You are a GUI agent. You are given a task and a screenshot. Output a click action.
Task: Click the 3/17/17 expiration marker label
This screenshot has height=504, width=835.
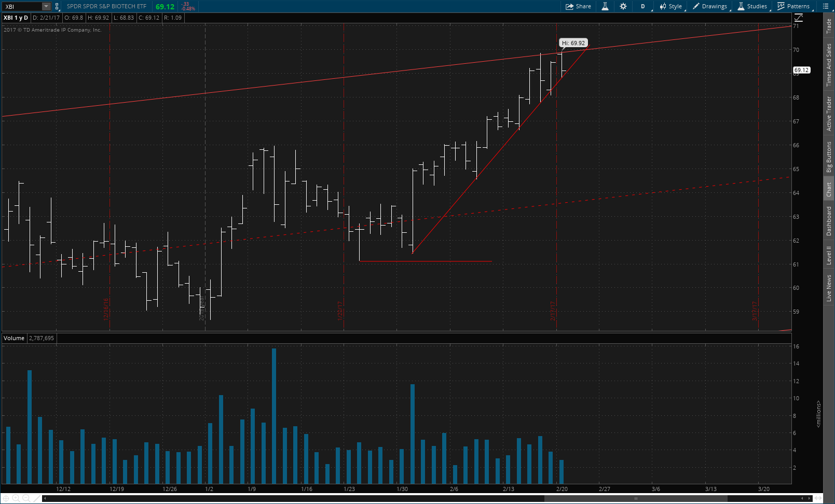click(755, 311)
